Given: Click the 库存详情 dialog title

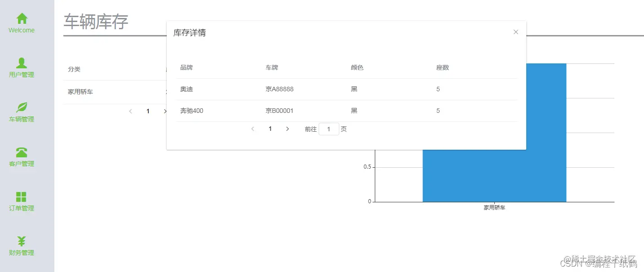Looking at the screenshot, I should coord(190,33).
